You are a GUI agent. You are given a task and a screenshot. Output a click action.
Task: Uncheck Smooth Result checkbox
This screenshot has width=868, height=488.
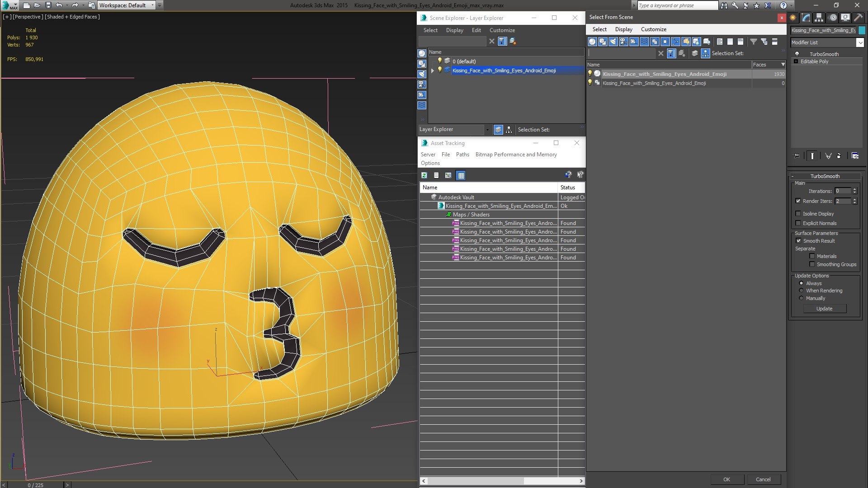(798, 241)
